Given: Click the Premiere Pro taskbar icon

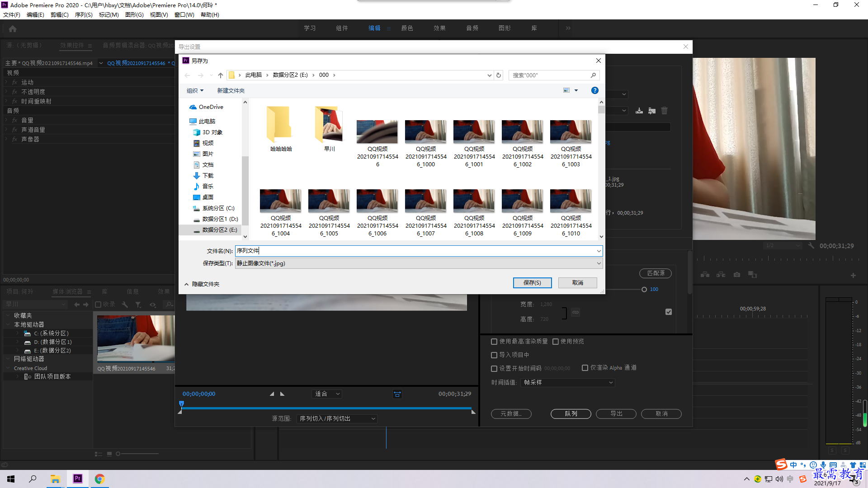Looking at the screenshot, I should pyautogui.click(x=77, y=479).
